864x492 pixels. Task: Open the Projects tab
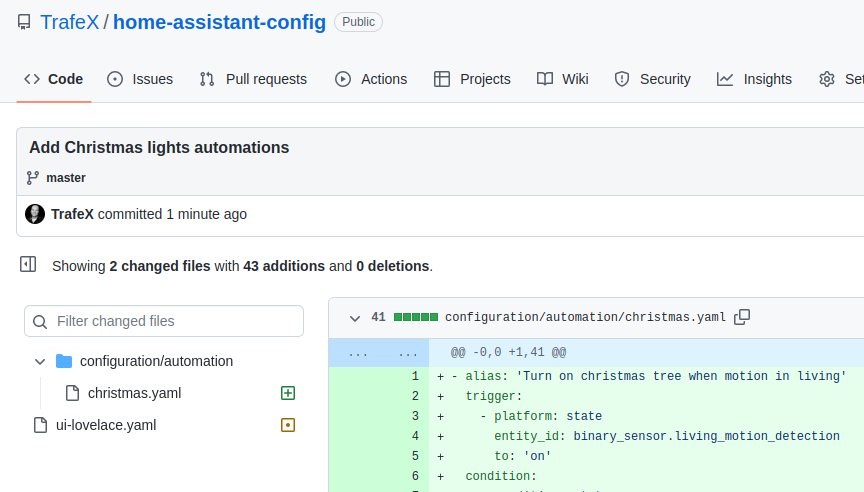pos(472,79)
